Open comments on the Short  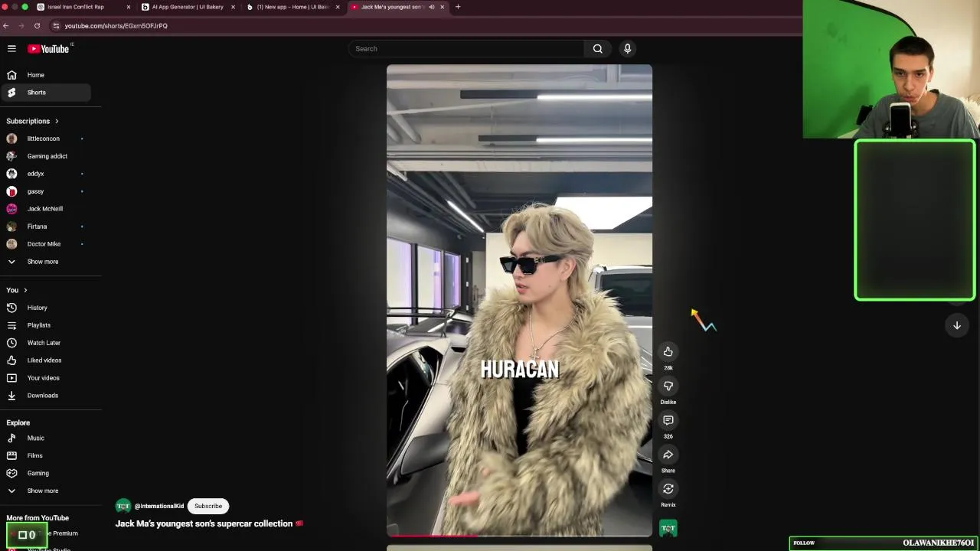pos(668,420)
